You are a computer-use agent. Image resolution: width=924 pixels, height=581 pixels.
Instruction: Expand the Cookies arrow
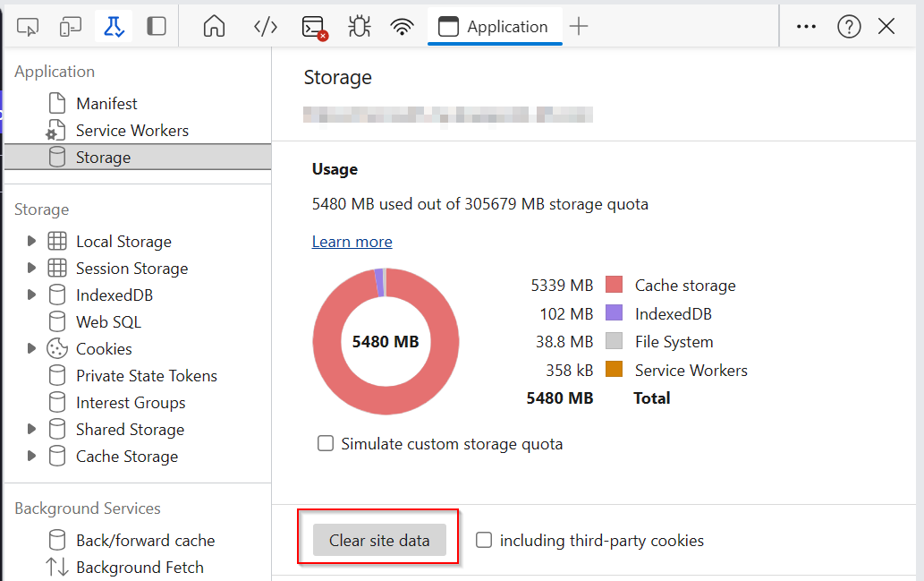tap(31, 348)
